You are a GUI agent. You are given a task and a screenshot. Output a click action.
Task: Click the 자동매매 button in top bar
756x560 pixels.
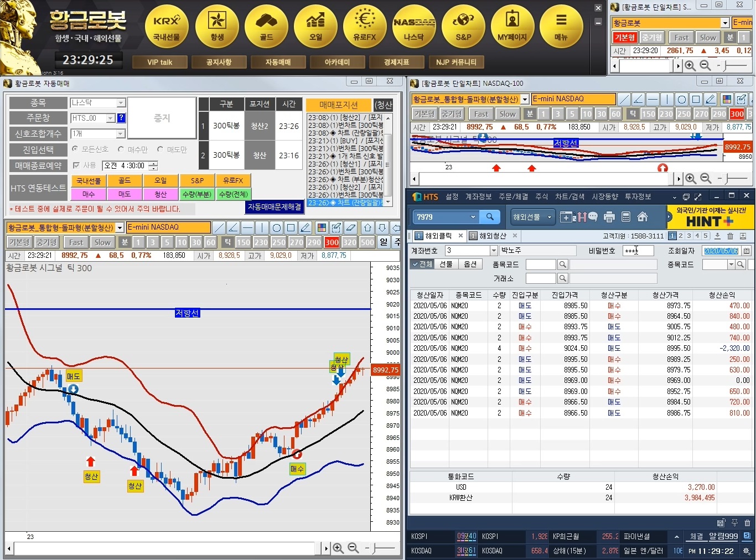(278, 62)
